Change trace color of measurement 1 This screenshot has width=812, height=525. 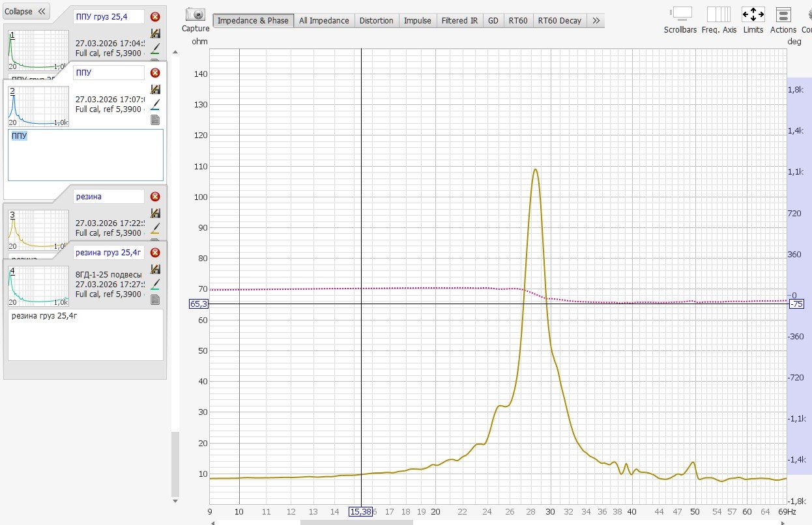click(155, 49)
